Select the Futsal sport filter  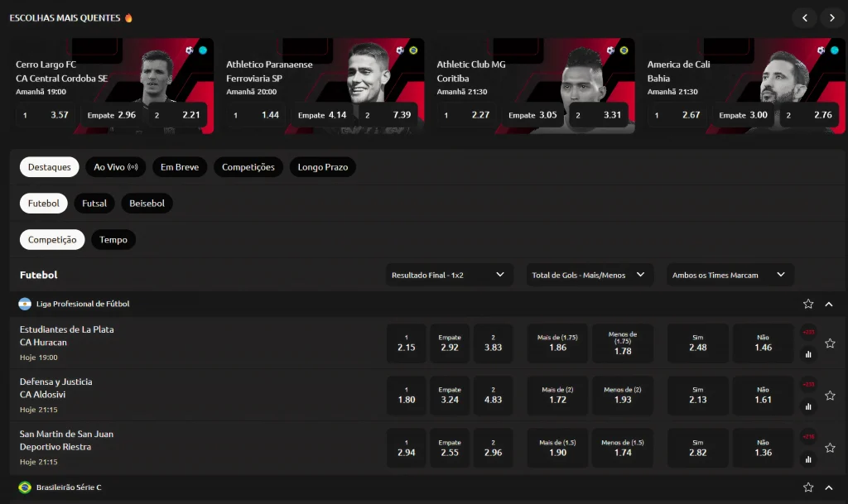(x=94, y=203)
